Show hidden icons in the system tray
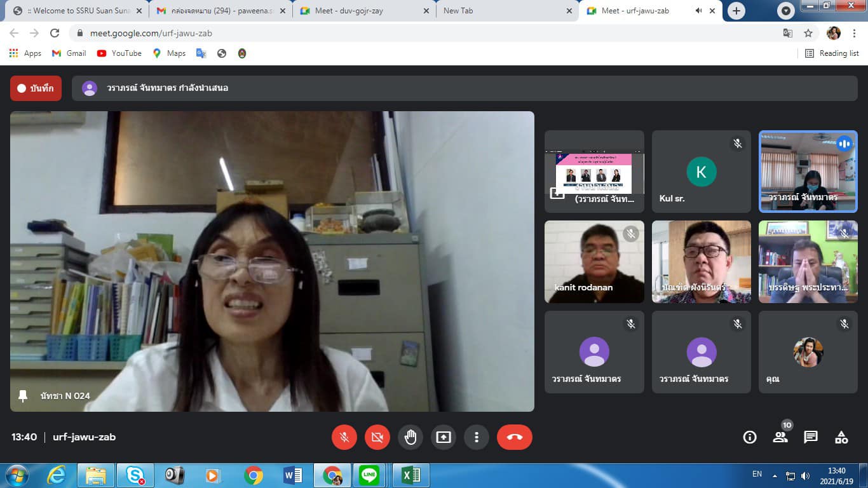The width and height of the screenshot is (868, 488). pyautogui.click(x=775, y=475)
